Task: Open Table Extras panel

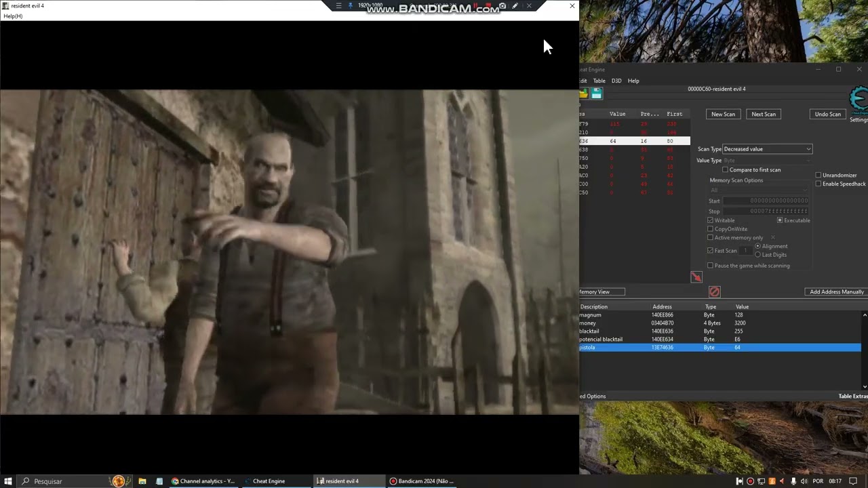Action: (x=852, y=396)
